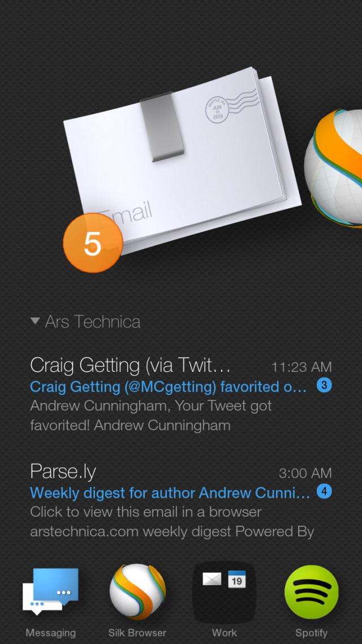Open Craig Getting favorited subject line
Image resolution: width=362 pixels, height=644 pixels.
click(169, 387)
